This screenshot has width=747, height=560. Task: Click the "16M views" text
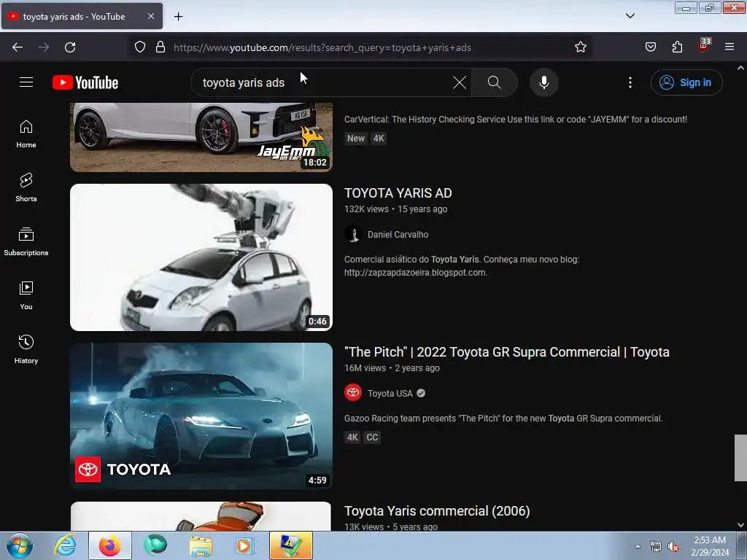365,368
